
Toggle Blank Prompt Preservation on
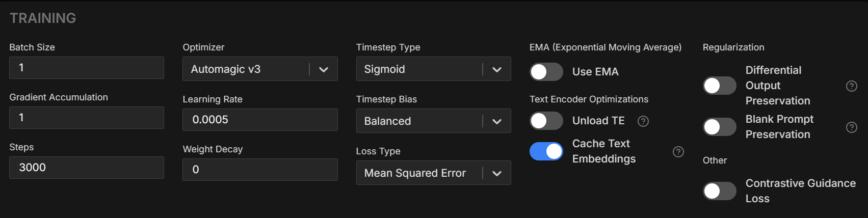tap(720, 127)
